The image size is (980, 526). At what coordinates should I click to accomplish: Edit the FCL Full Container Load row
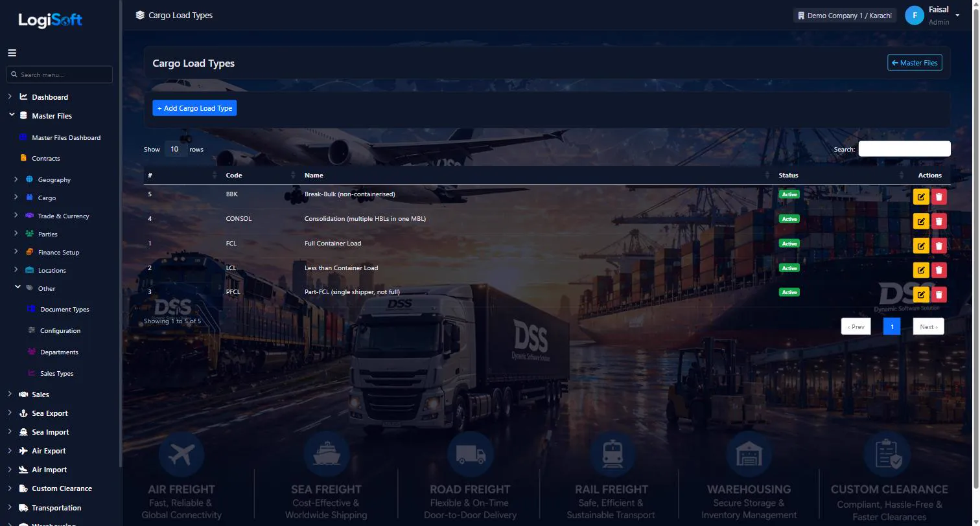pyautogui.click(x=921, y=246)
